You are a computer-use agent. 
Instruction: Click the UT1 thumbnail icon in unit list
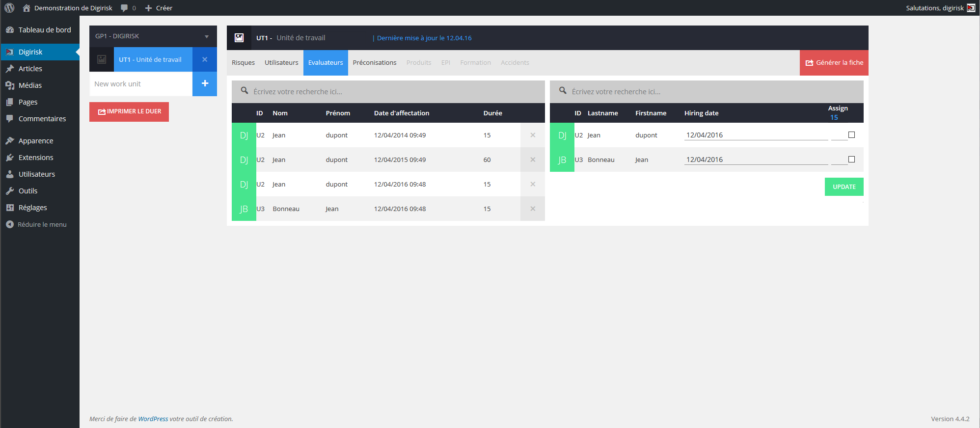pyautogui.click(x=102, y=59)
